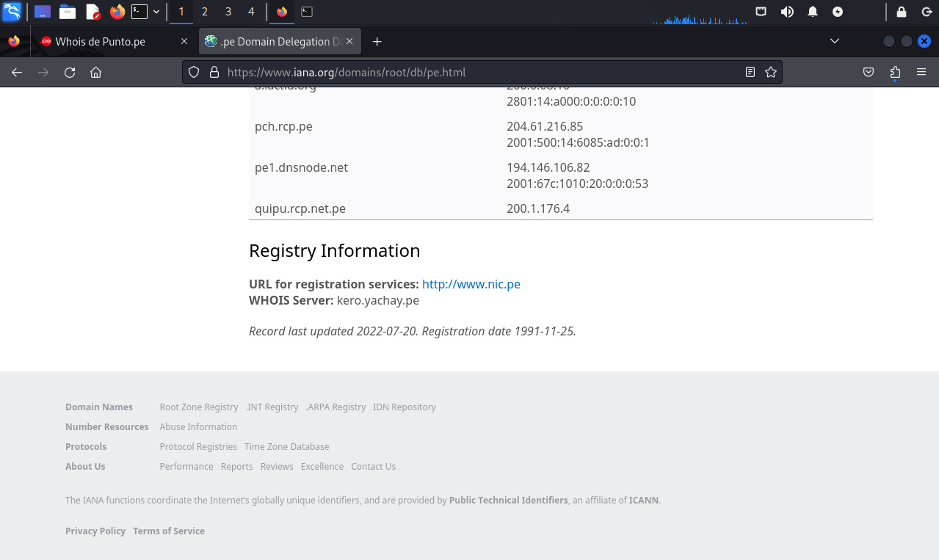
Task: Open the http://www.nic.pe registration link
Action: [471, 284]
